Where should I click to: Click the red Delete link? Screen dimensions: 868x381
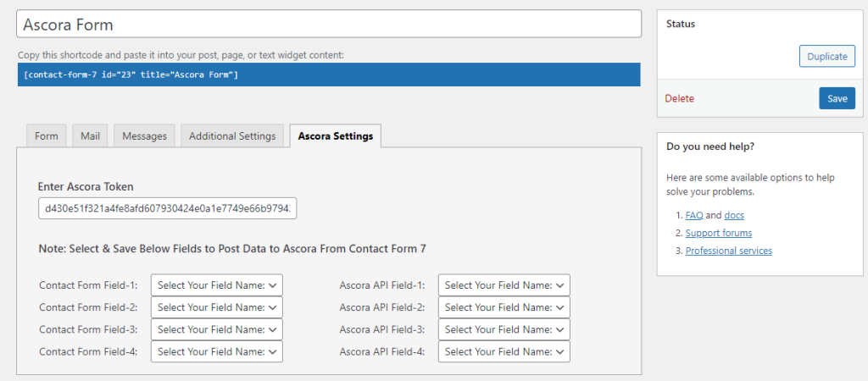click(x=679, y=99)
